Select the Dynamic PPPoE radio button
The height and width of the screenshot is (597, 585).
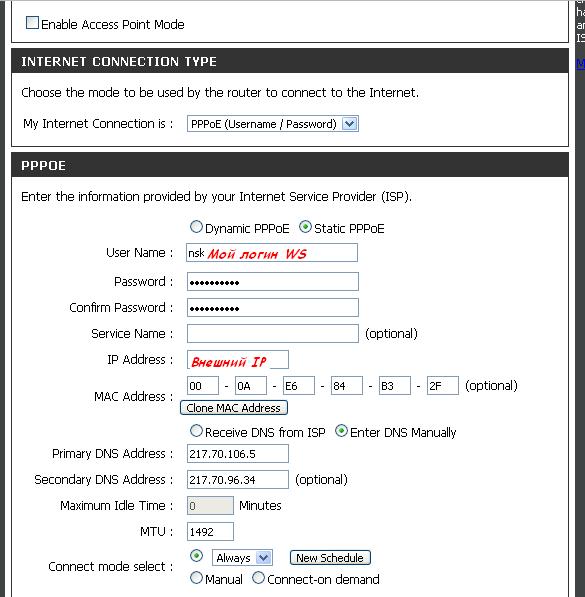click(x=196, y=227)
